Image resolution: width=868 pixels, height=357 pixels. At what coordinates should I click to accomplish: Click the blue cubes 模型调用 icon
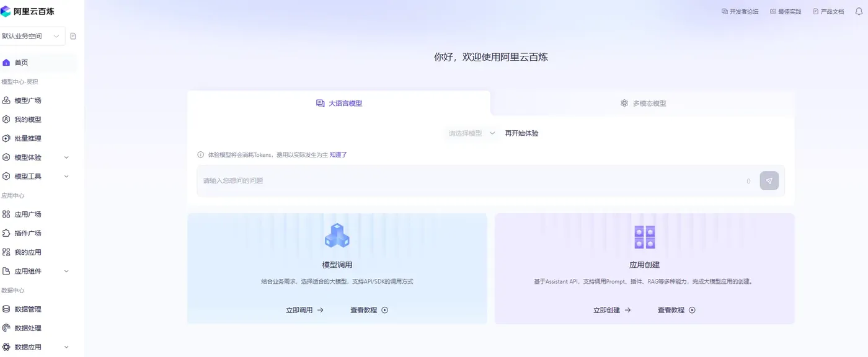coord(337,236)
